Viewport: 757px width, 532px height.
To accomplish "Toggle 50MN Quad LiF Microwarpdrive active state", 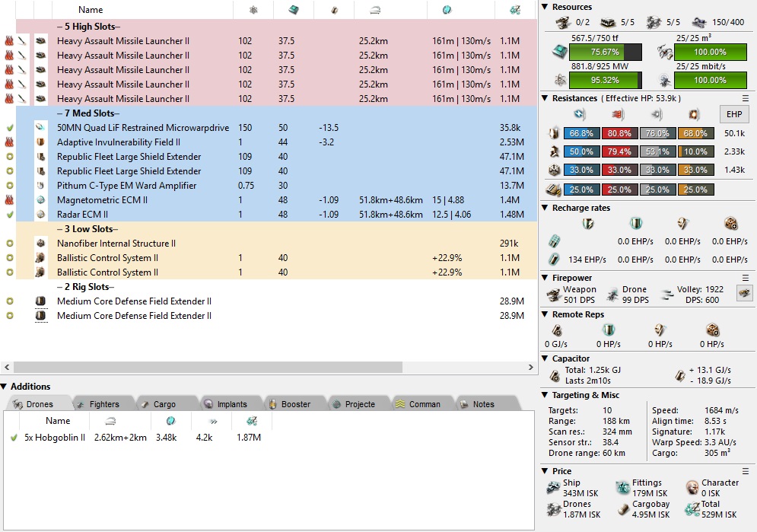I will click(x=9, y=128).
